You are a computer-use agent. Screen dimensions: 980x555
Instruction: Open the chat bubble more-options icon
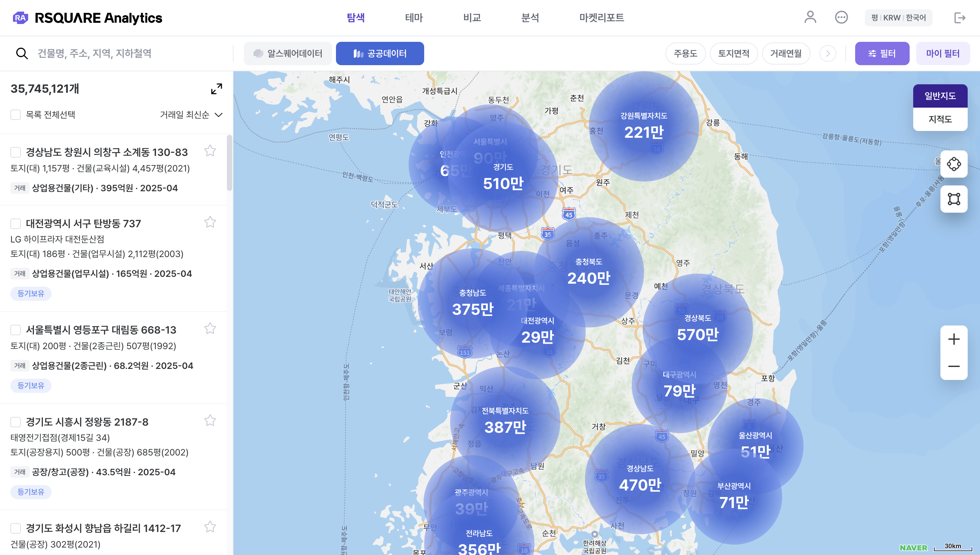coord(841,18)
